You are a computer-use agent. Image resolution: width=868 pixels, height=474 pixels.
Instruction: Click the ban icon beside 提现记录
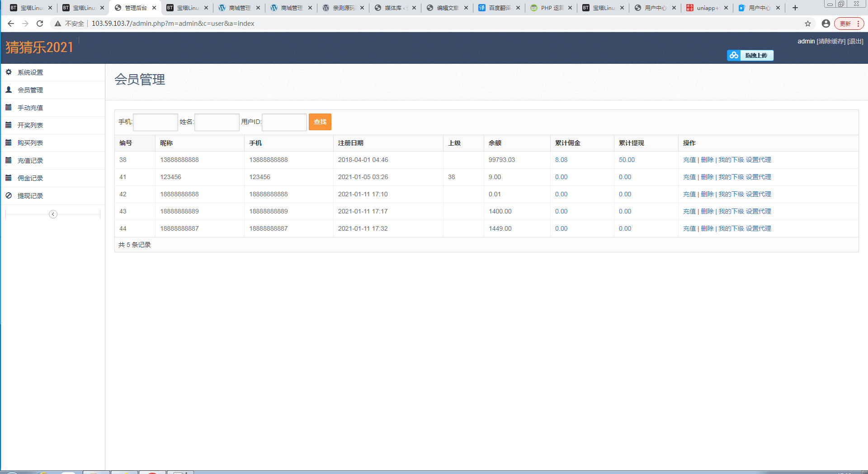point(9,195)
